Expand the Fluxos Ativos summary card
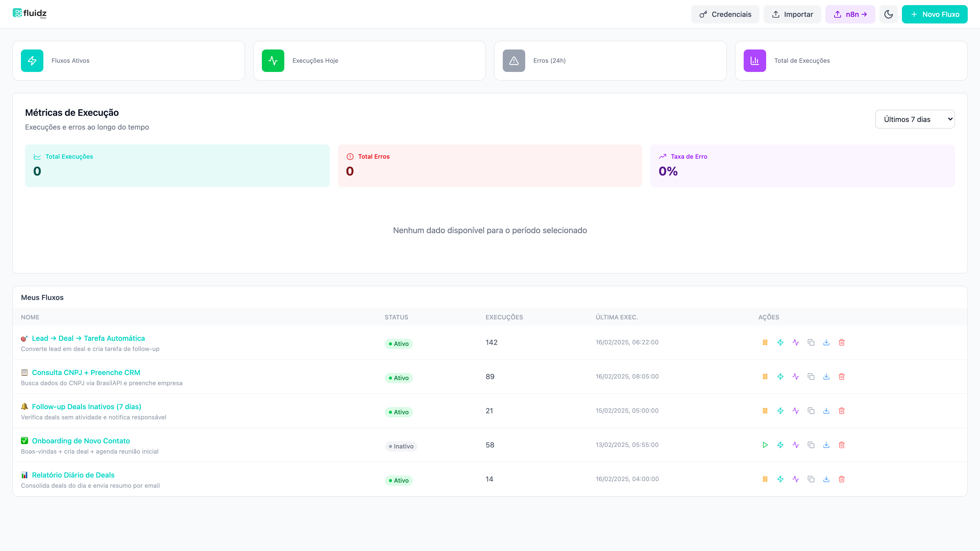Screen dimensions: 980x551 128,60
